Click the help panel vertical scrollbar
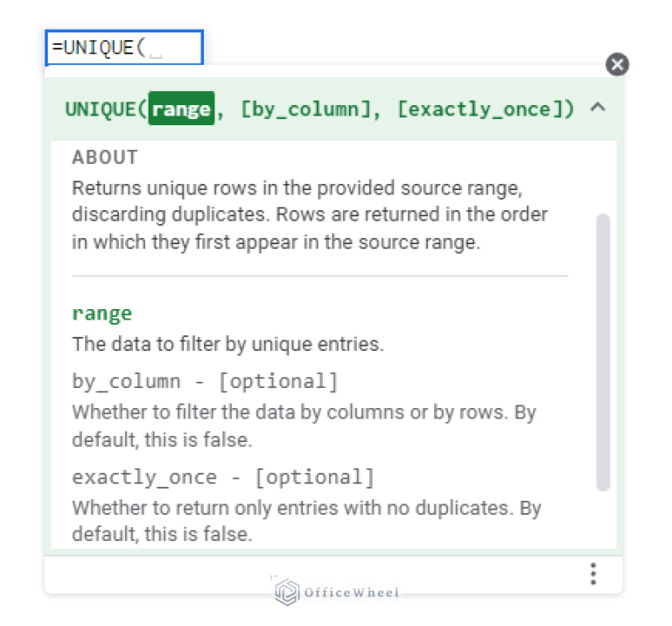 [x=603, y=352]
